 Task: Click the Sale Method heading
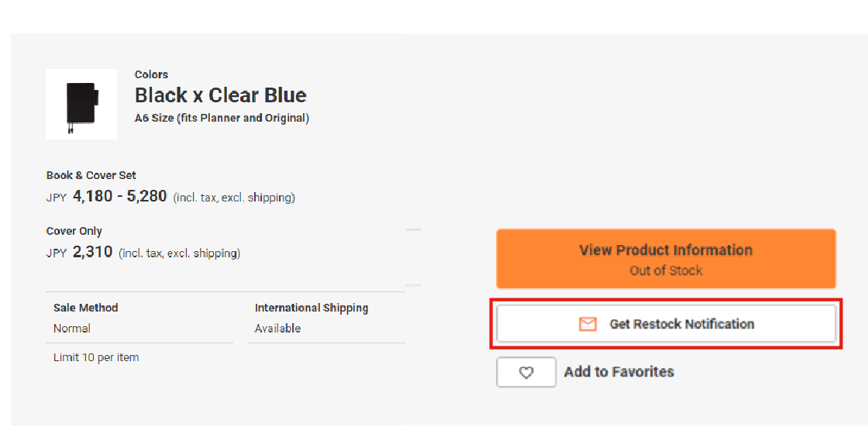pos(86,308)
